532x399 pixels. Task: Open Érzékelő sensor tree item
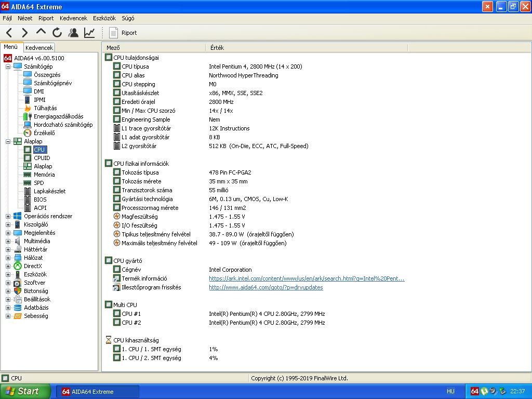[44, 133]
